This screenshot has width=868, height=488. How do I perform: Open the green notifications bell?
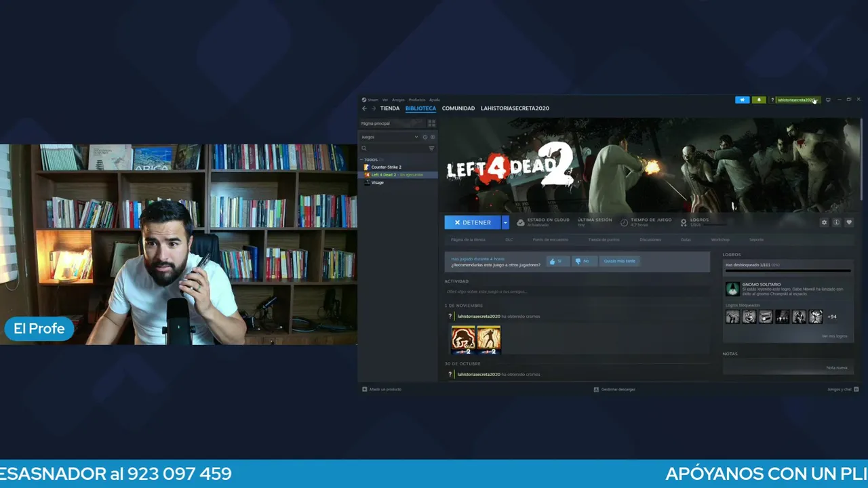759,100
